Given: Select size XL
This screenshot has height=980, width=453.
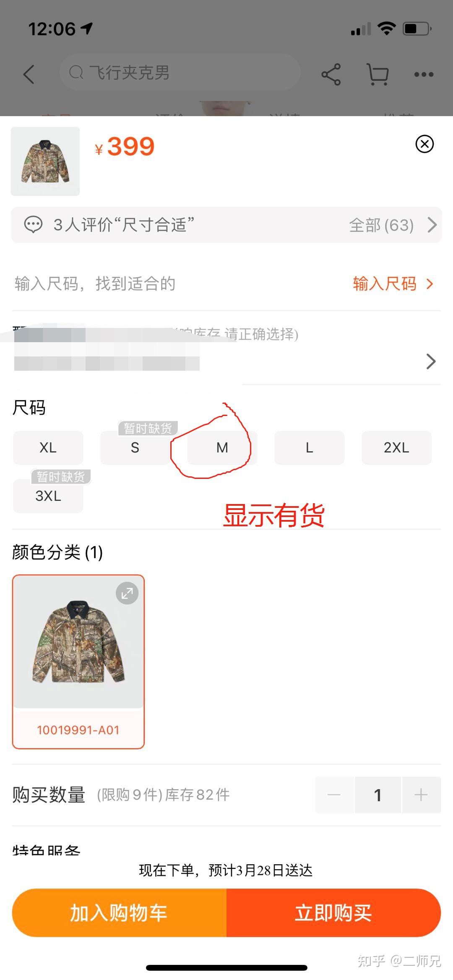Looking at the screenshot, I should [48, 447].
